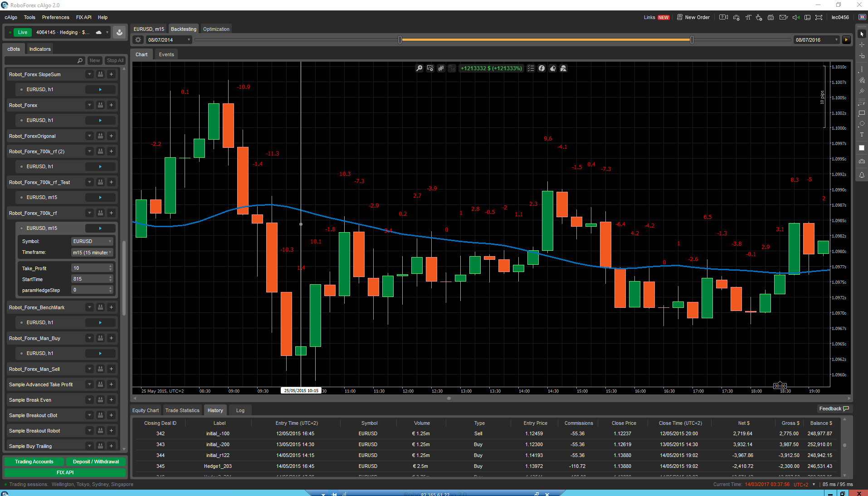The image size is (868, 496).
Task: Click the zoom-in magnifier on the chart toolbar
Action: click(419, 68)
